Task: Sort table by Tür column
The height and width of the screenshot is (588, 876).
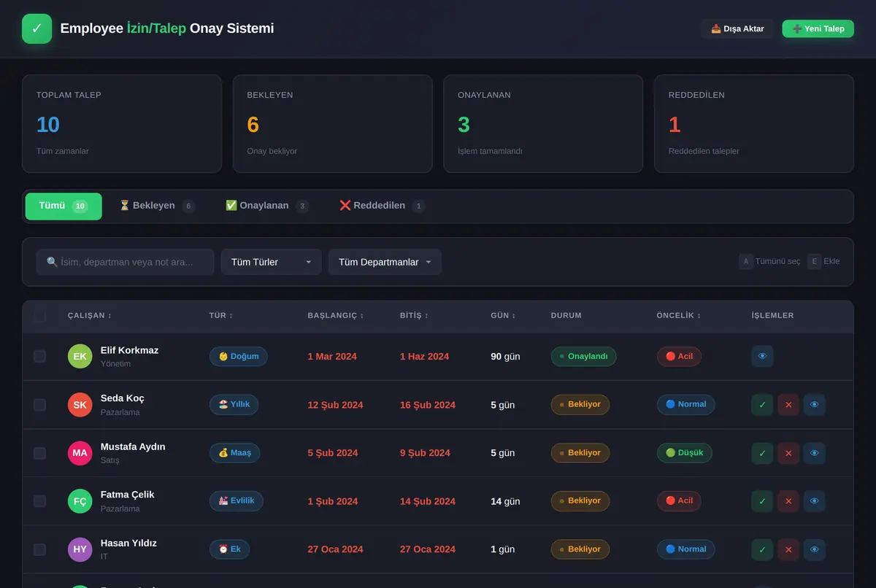Action: pos(221,316)
